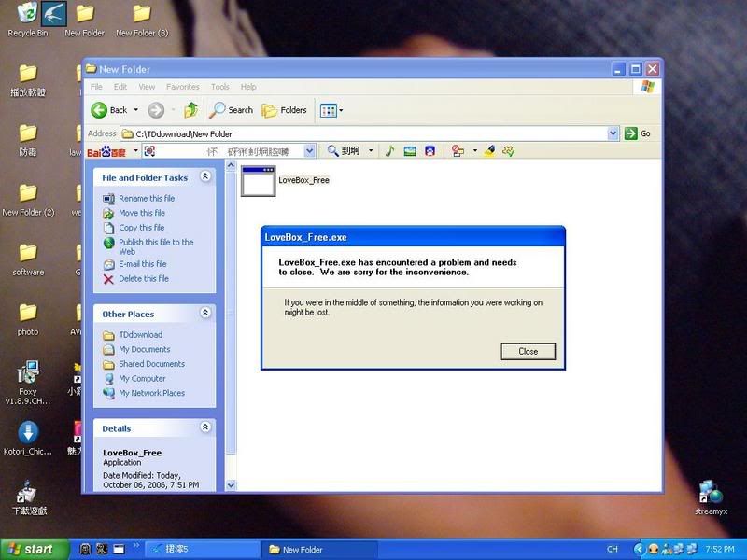Screen dimensions: 747x560
Task: Click Copy this file link
Action: pyautogui.click(x=142, y=228)
